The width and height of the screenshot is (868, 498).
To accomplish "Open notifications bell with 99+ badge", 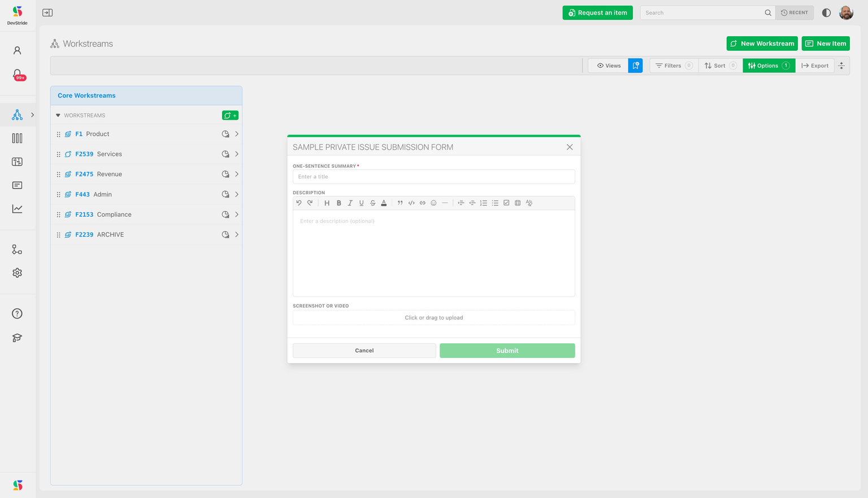I will tap(18, 75).
